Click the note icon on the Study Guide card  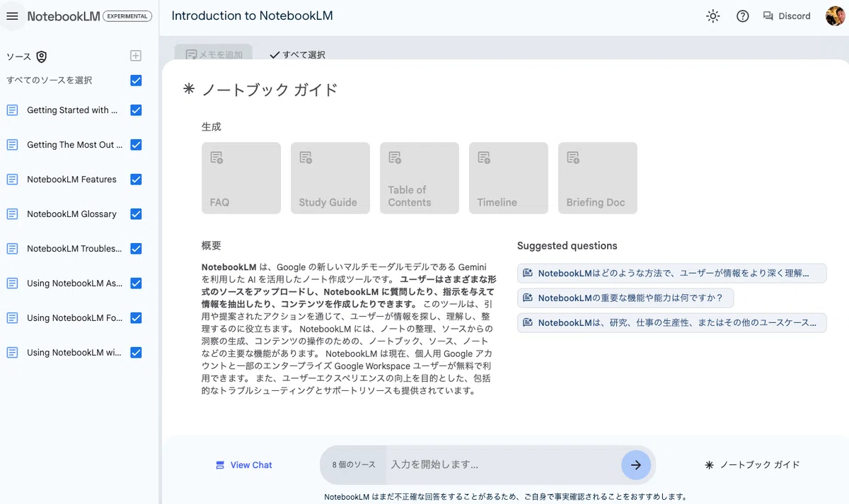[306, 158]
